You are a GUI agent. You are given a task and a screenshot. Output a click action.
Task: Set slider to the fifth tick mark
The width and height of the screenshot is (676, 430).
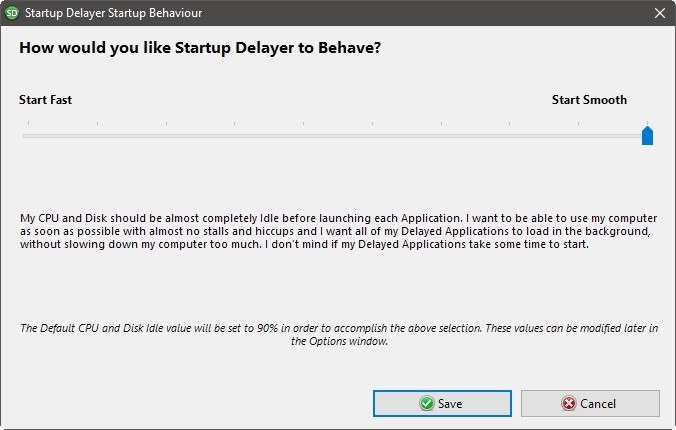tap(303, 135)
